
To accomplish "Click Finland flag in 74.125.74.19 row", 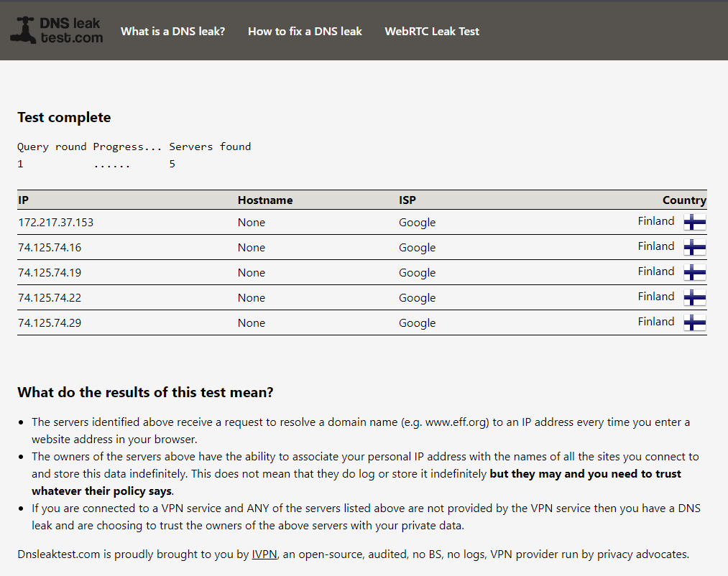I will [x=694, y=272].
